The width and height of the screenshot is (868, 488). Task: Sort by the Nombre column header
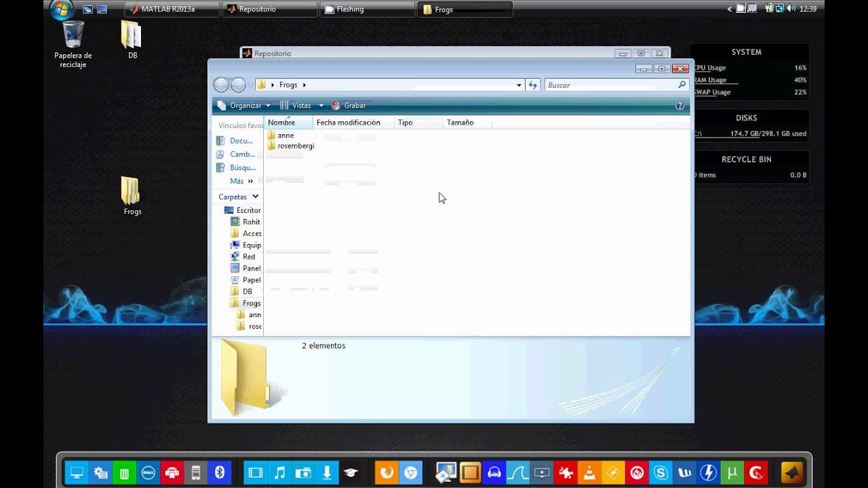coord(288,123)
